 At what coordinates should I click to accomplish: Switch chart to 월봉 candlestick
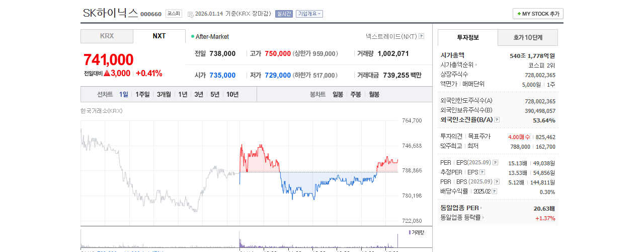(374, 94)
